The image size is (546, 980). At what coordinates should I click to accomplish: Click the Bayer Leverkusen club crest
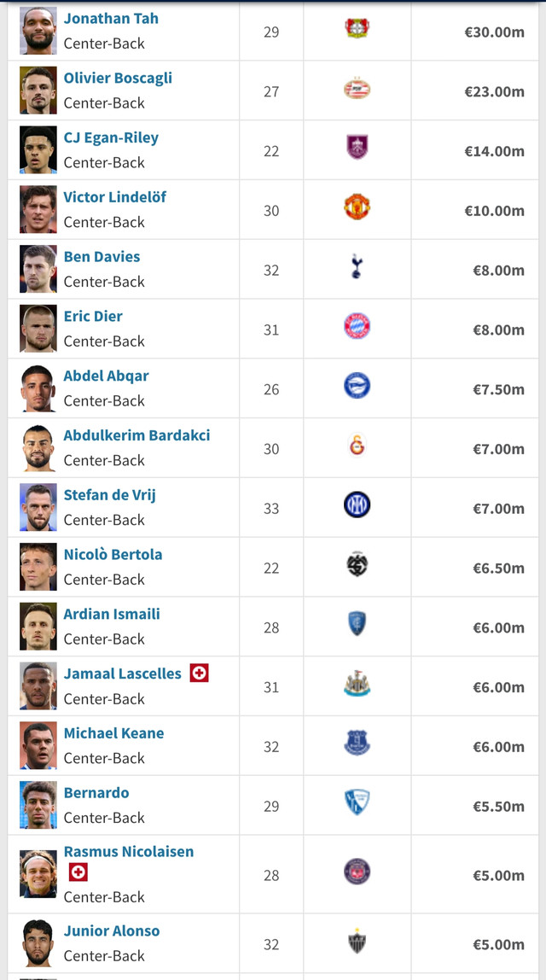point(357,28)
